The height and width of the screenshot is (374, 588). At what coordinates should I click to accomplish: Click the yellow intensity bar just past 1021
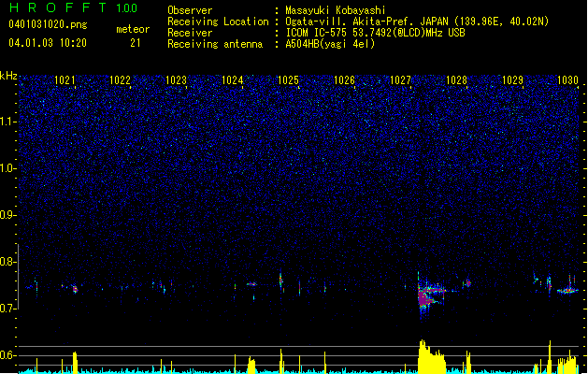tap(75, 363)
